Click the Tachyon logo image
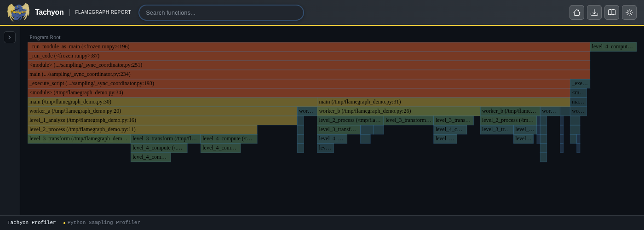 [18, 12]
